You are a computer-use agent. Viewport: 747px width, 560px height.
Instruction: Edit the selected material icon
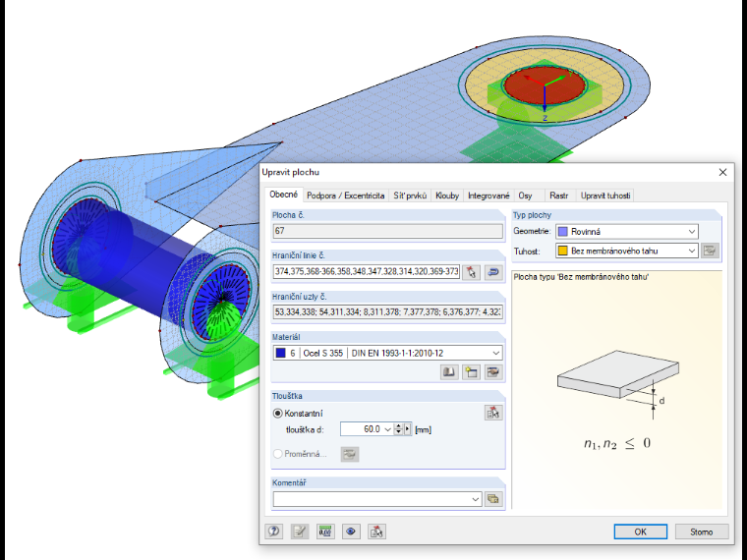coord(493,372)
